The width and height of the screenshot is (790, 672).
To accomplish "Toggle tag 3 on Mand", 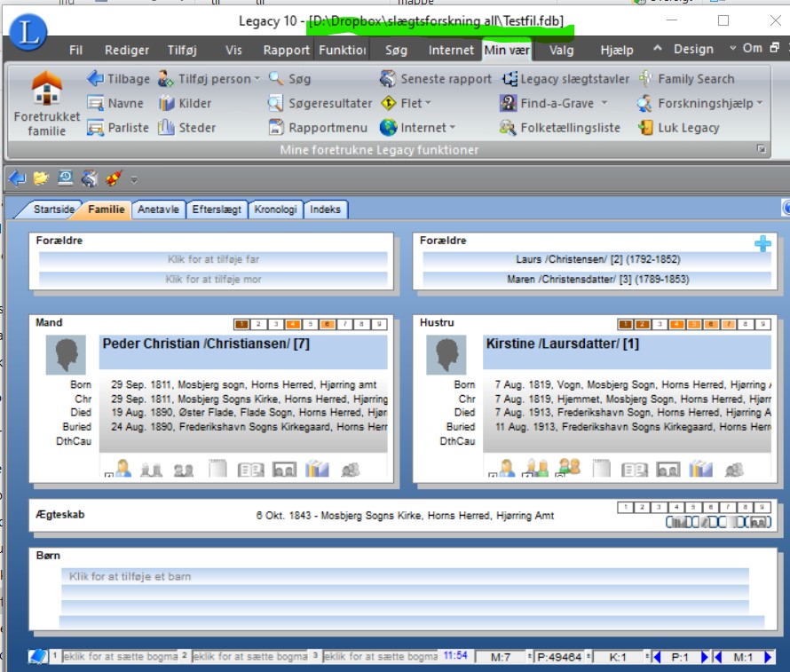I will (x=275, y=324).
